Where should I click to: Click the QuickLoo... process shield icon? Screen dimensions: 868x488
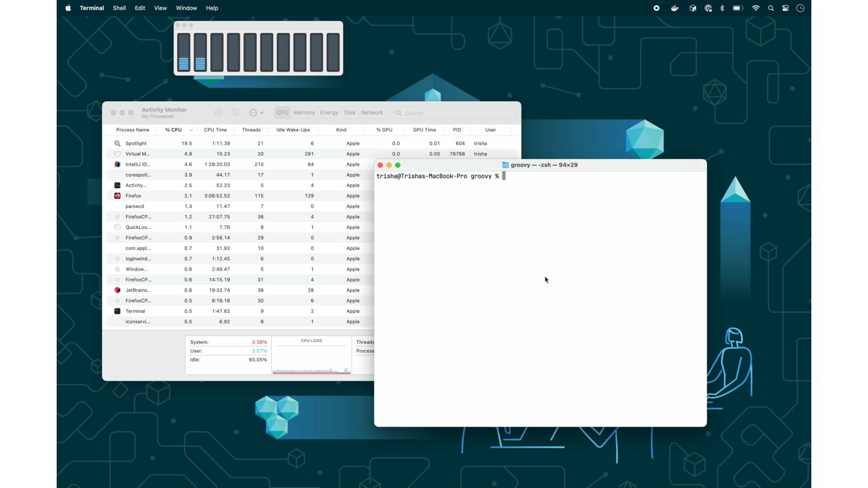[118, 227]
